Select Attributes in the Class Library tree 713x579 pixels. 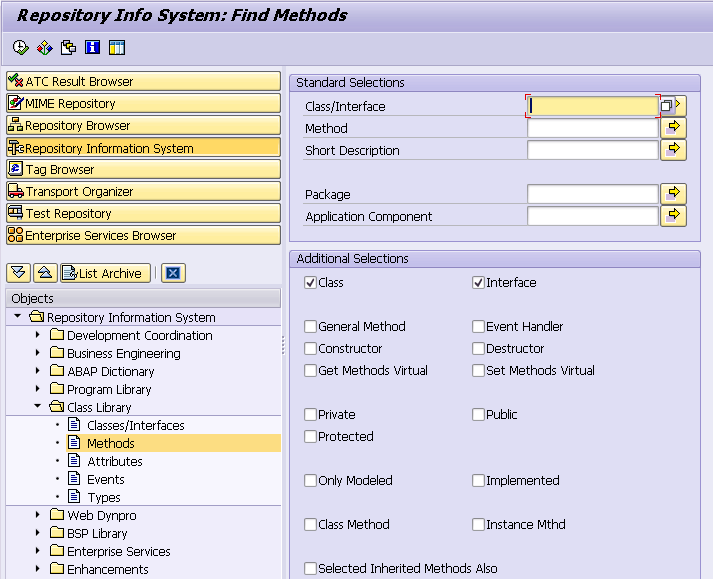[115, 461]
